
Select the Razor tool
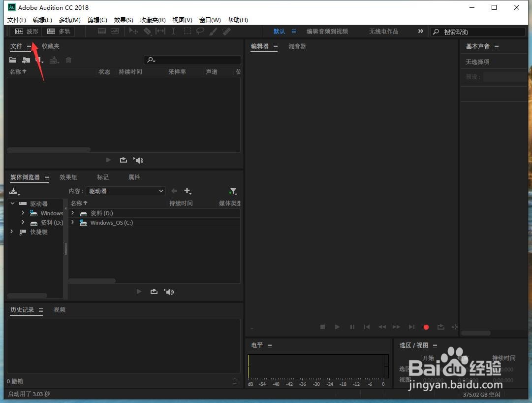147,31
